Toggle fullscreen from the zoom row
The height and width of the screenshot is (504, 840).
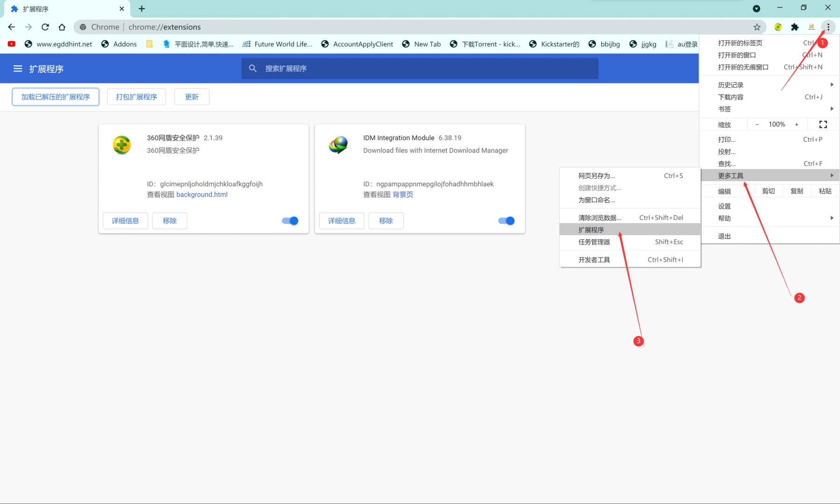tap(823, 125)
